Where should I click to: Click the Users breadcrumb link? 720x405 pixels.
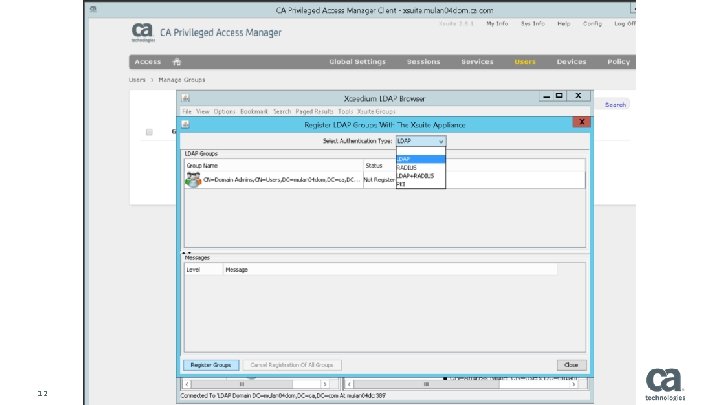coord(137,80)
